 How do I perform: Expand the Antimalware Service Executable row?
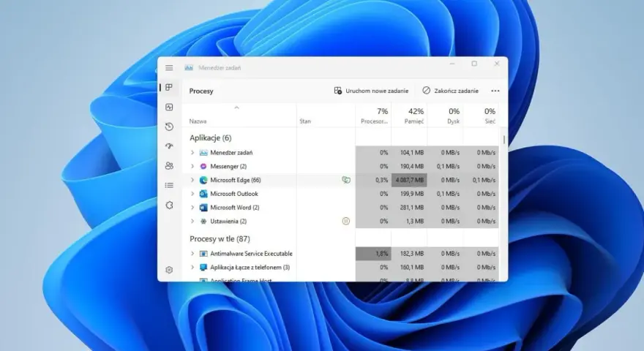pyautogui.click(x=192, y=254)
